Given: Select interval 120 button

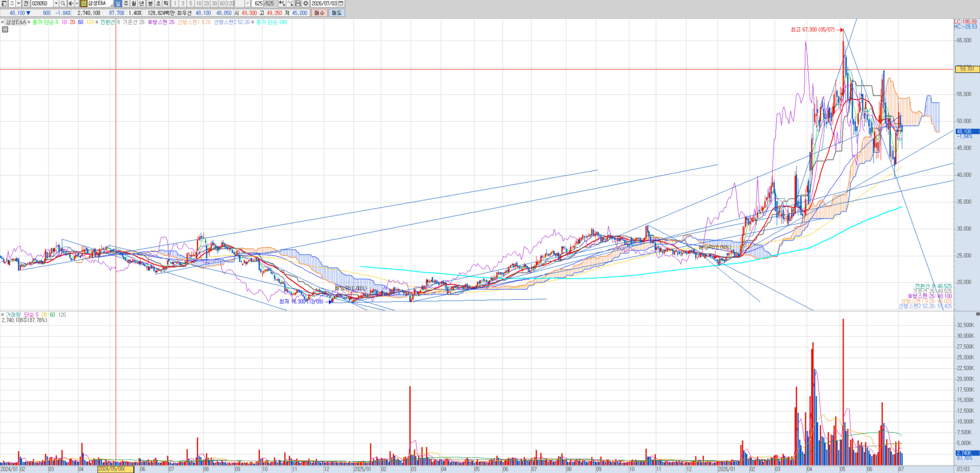Looking at the screenshot, I should (x=230, y=3).
